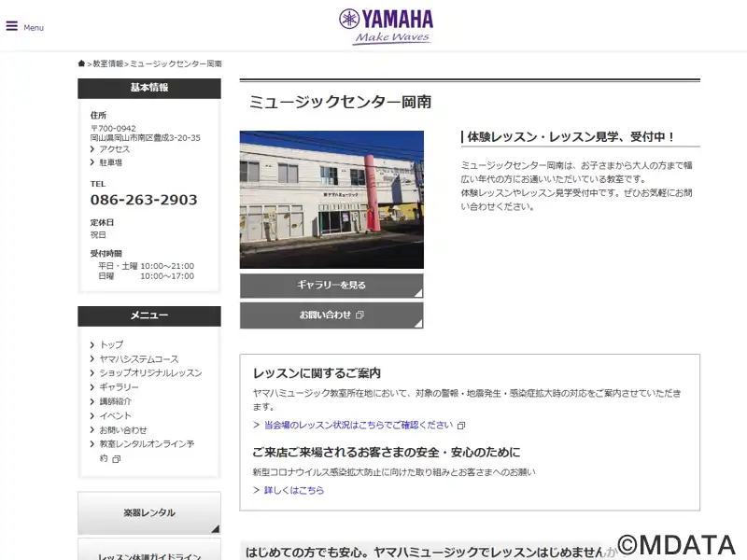Image resolution: width=747 pixels, height=560 pixels.
Task: Open 教室レンタルオンライン予約 menu link
Action: pyautogui.click(x=147, y=451)
